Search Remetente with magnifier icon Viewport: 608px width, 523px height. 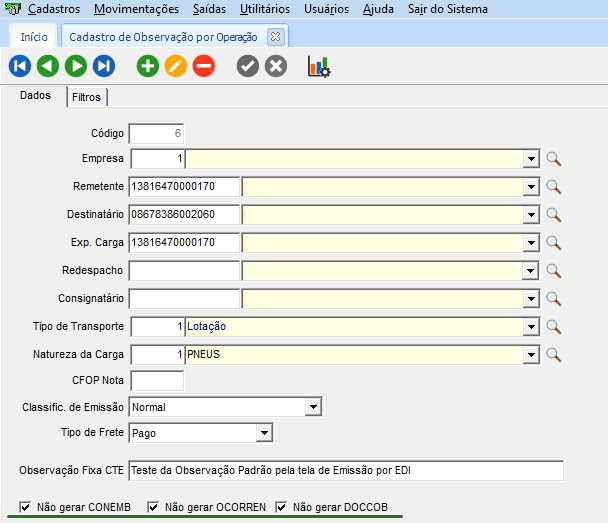click(x=554, y=187)
